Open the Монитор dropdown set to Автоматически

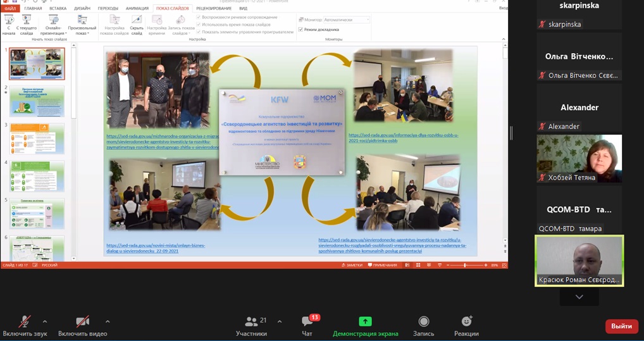point(346,20)
